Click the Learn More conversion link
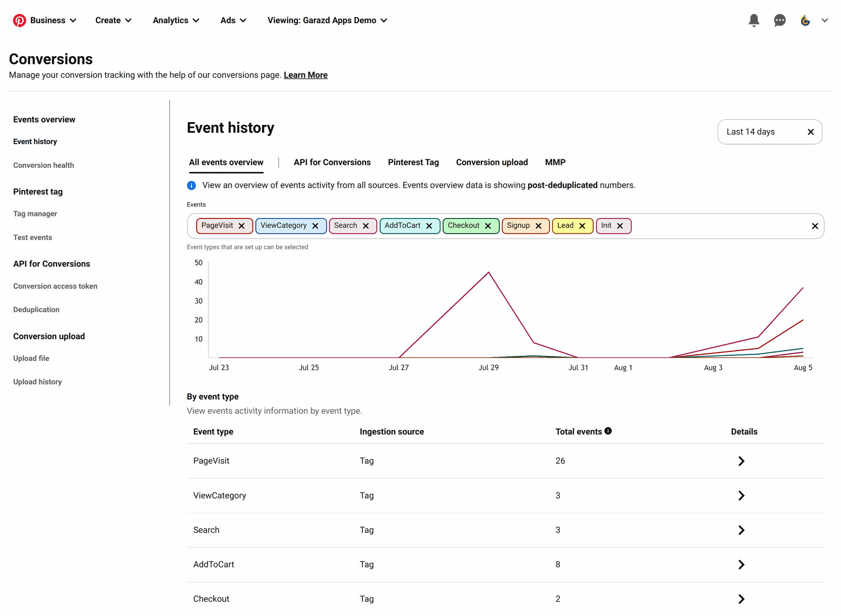Viewport: 841px width, 616px height. click(x=306, y=74)
